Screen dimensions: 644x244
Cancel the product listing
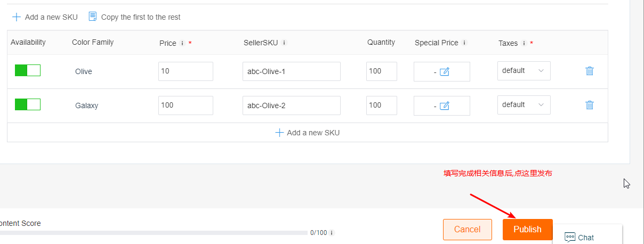(x=468, y=230)
